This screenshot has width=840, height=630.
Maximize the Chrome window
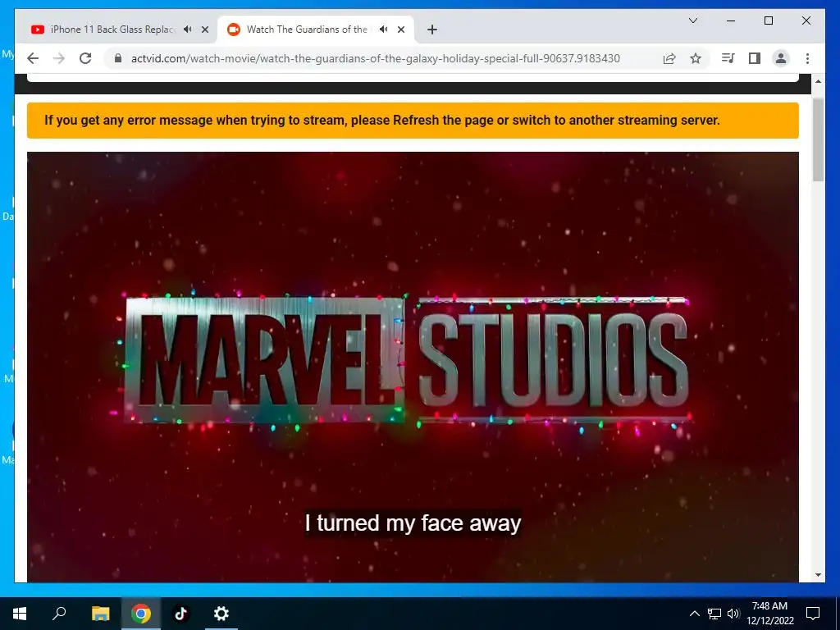768,21
